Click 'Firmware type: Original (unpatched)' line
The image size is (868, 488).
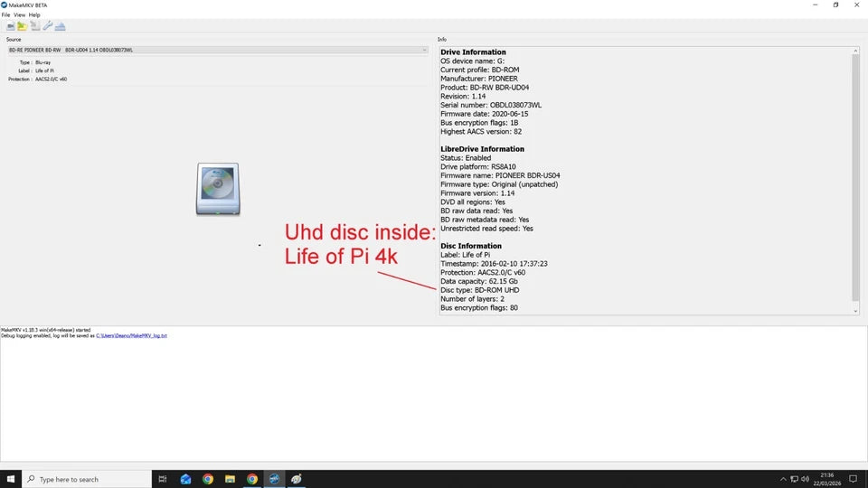(x=499, y=184)
